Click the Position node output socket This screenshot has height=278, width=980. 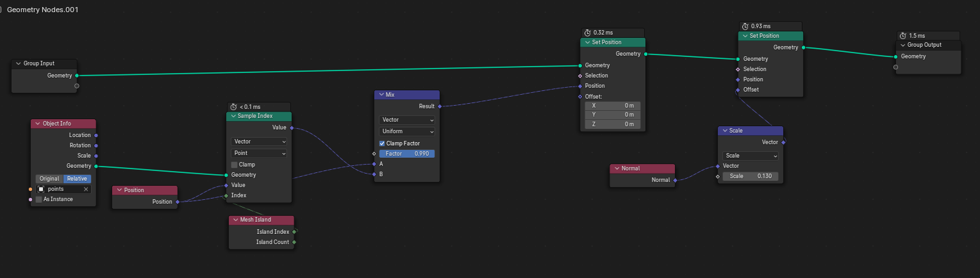[177, 202]
